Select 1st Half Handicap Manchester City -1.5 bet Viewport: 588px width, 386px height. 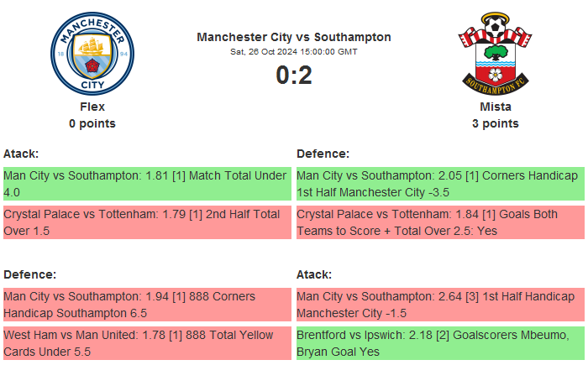click(x=440, y=305)
